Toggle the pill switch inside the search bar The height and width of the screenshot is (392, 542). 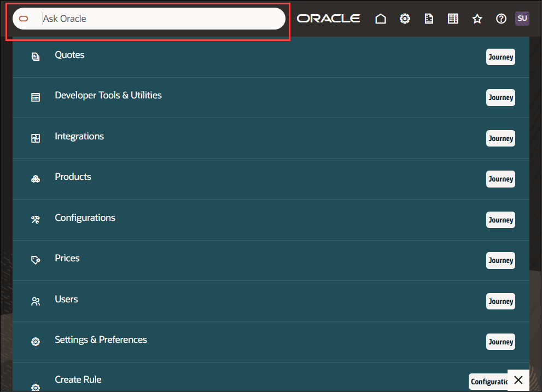24,18
